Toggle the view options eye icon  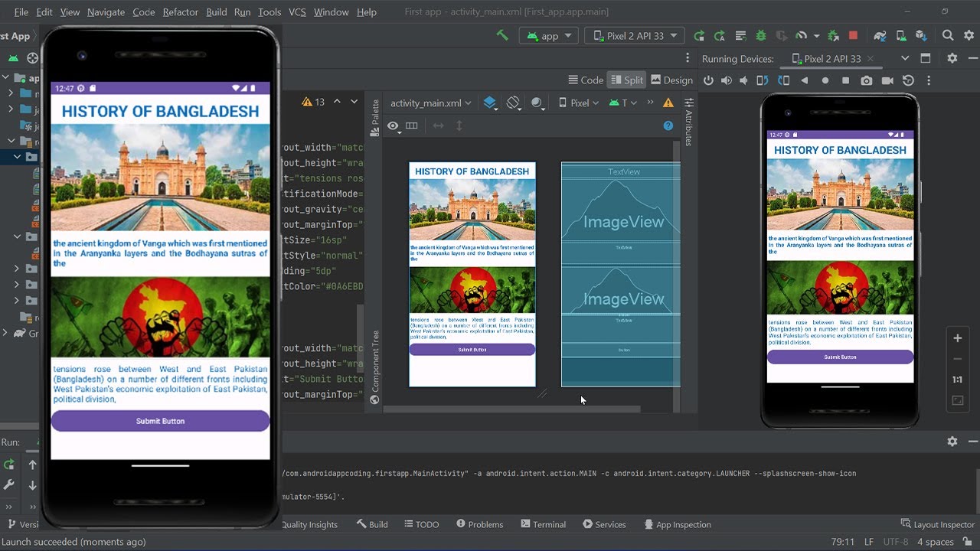point(394,126)
